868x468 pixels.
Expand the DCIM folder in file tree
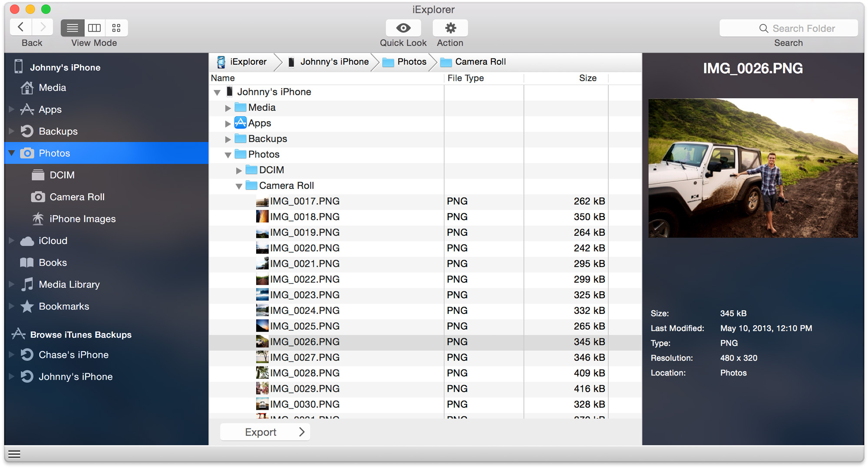[x=239, y=171]
